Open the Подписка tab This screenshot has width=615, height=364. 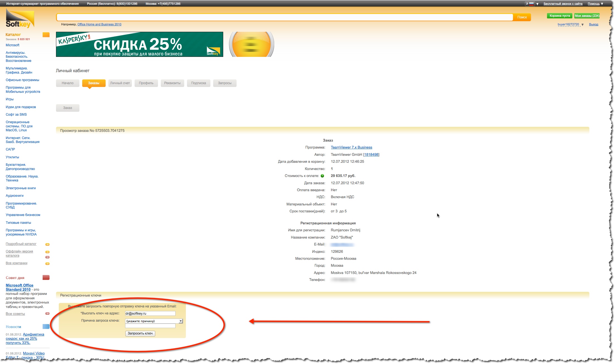point(198,83)
